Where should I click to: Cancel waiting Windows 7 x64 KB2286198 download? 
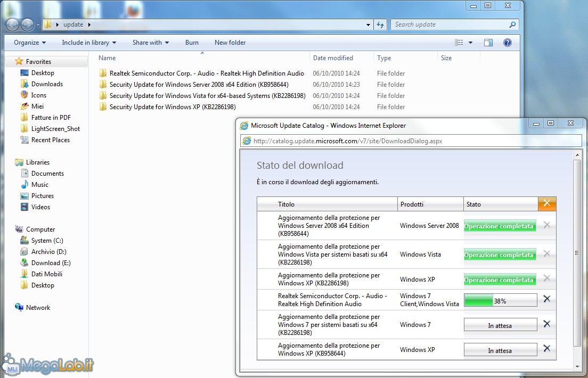pyautogui.click(x=547, y=324)
